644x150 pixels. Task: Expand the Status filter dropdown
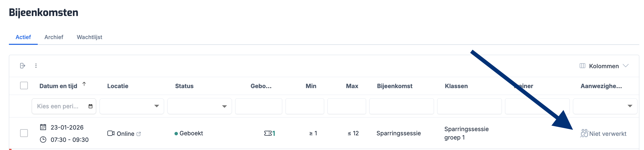pos(224,106)
